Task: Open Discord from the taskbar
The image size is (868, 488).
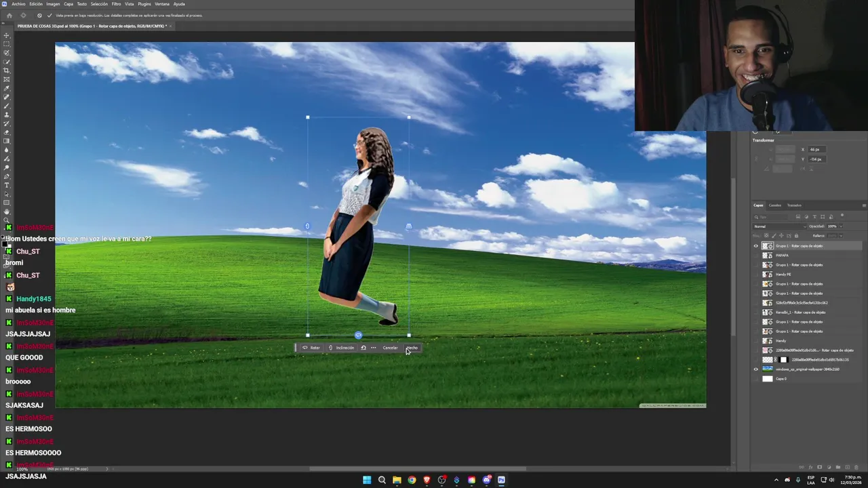Action: pyautogui.click(x=486, y=480)
